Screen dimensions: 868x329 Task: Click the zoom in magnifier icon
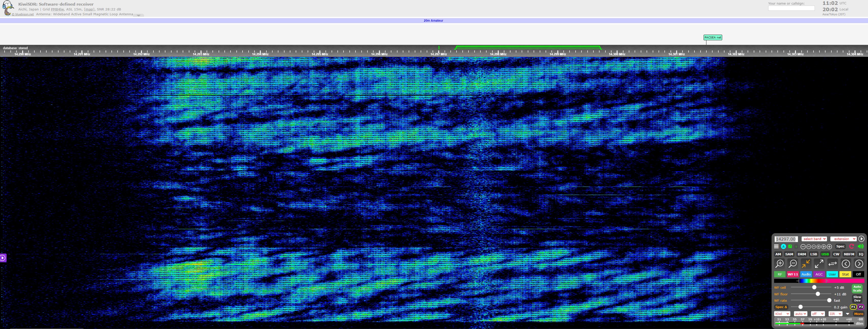779,264
